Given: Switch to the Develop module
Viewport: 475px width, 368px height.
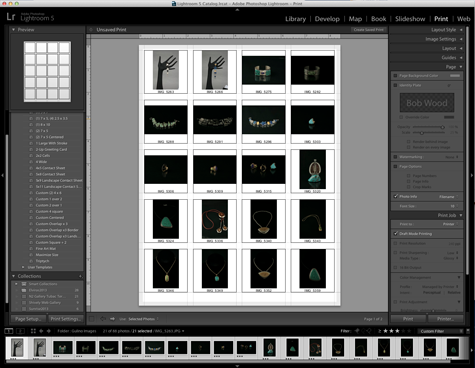Looking at the screenshot, I should [x=327, y=19].
